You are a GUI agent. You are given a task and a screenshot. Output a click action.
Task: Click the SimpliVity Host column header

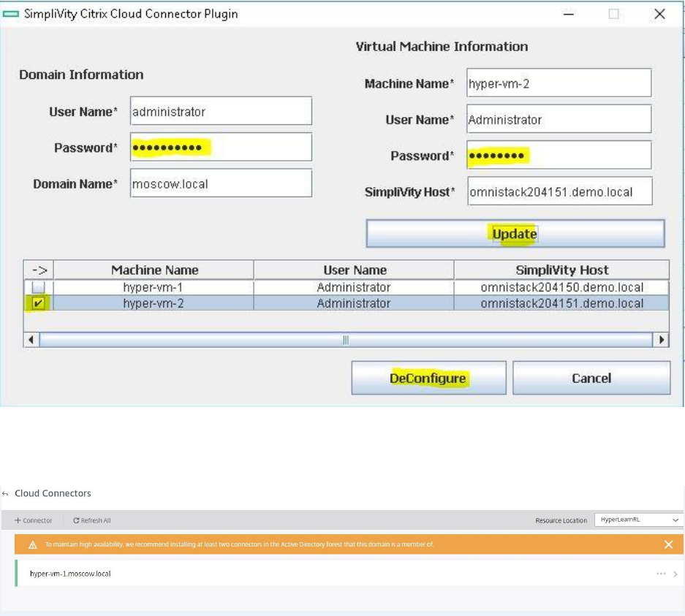click(561, 270)
